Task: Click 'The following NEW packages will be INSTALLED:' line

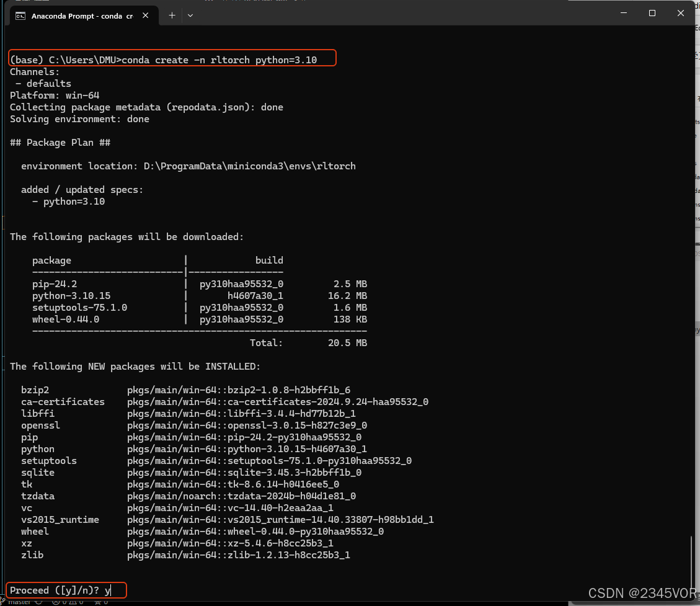Action: [x=135, y=367]
